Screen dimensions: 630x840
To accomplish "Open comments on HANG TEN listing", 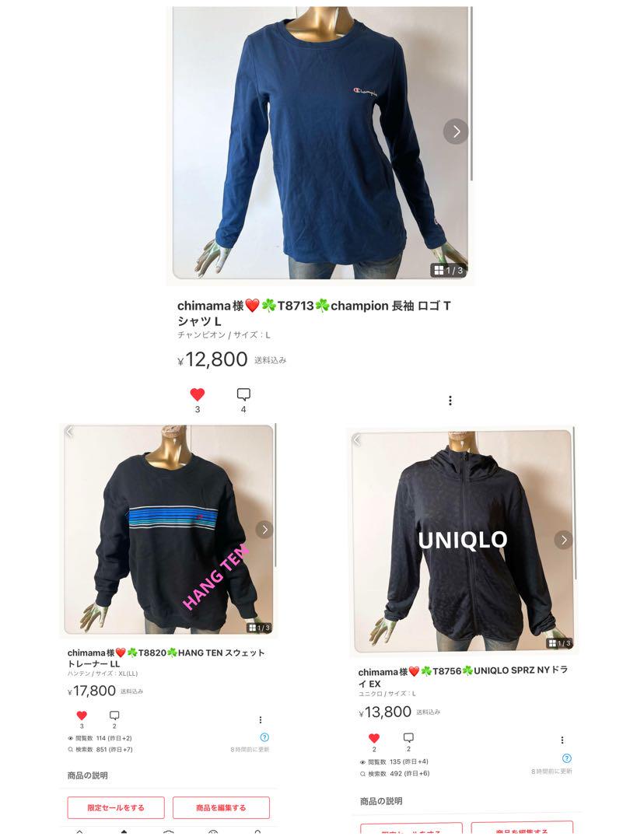I will click(x=114, y=716).
